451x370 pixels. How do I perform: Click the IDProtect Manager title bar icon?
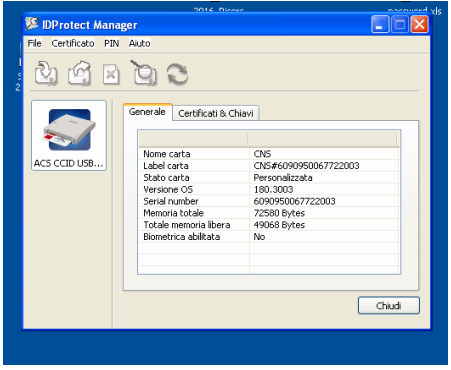coord(32,24)
